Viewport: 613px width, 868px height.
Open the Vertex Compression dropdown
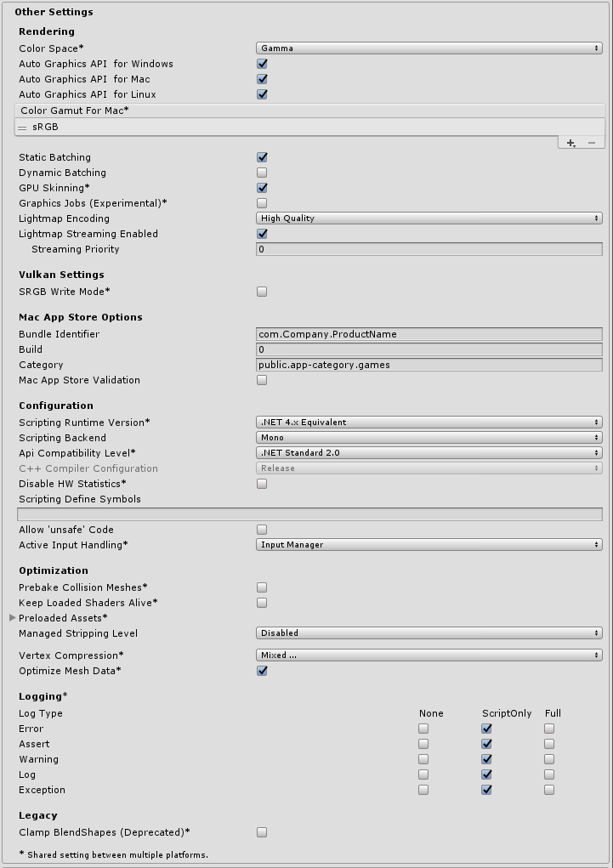coord(429,655)
